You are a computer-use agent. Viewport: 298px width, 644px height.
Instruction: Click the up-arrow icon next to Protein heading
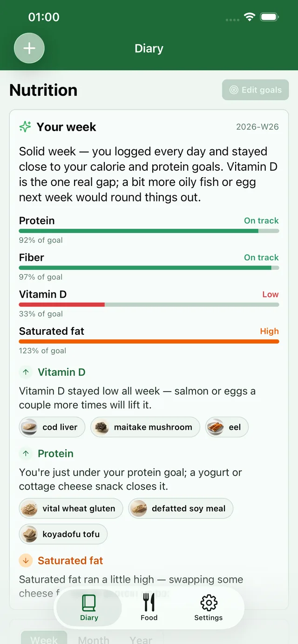pyautogui.click(x=26, y=453)
